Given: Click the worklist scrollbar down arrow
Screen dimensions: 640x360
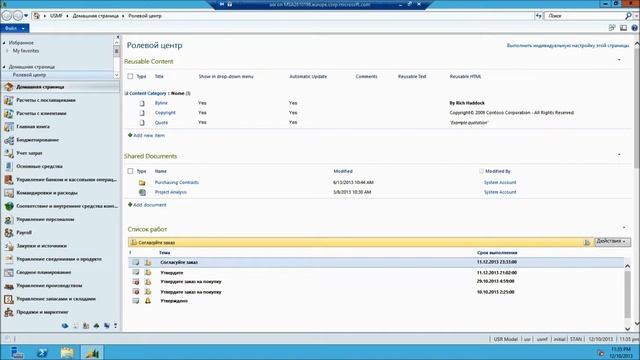Looking at the screenshot, I should point(627,329).
